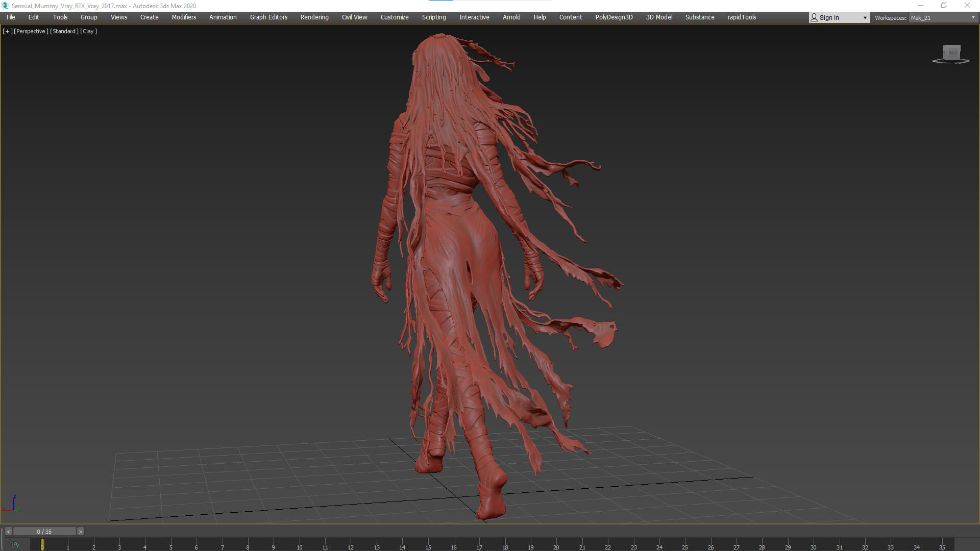The width and height of the screenshot is (980, 551).
Task: Open the Graph Editors menu
Action: click(269, 17)
